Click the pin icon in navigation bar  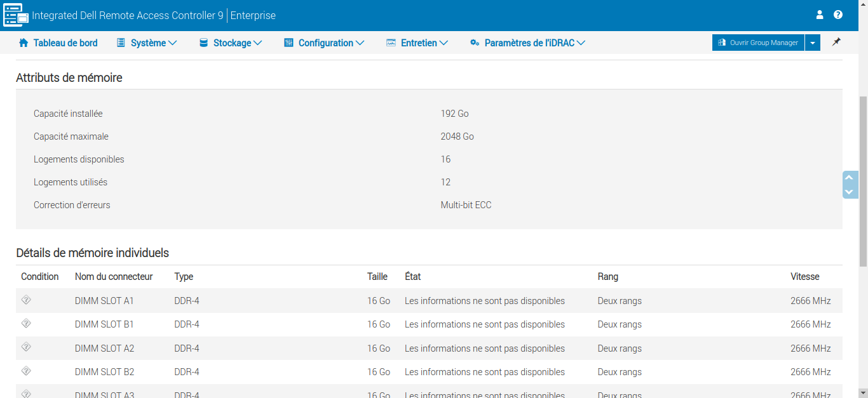[x=836, y=43]
